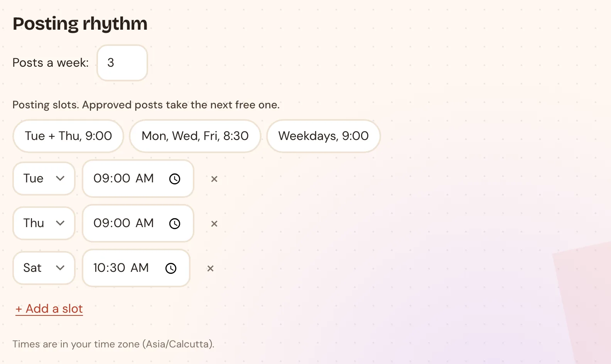Apply the Tue + Thu, 9:00 preset

click(x=68, y=136)
